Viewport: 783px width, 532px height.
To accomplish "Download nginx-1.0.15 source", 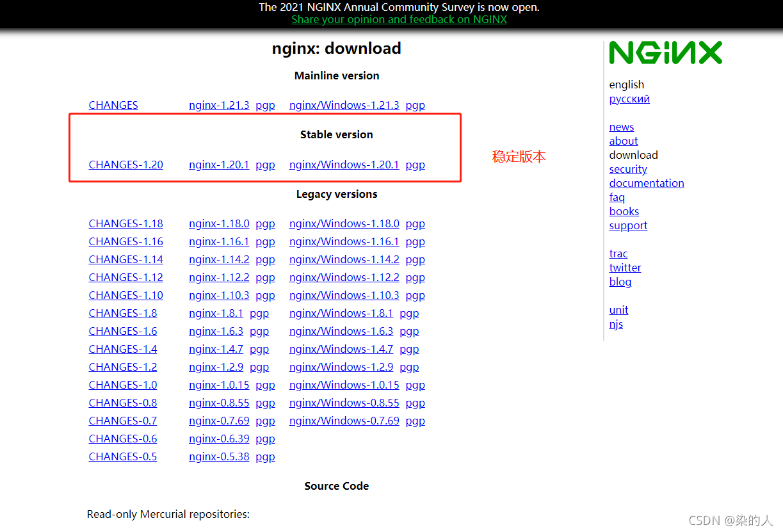I will click(x=219, y=385).
